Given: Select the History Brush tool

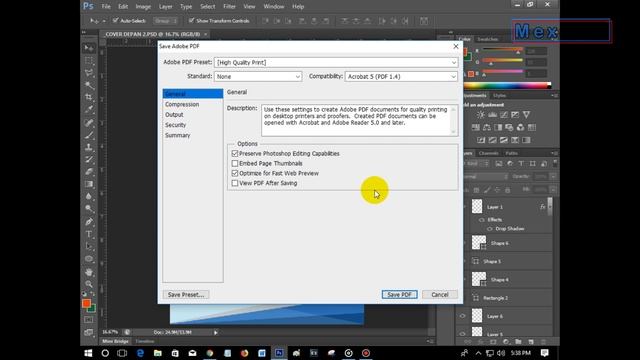Looking at the screenshot, I should [89, 160].
